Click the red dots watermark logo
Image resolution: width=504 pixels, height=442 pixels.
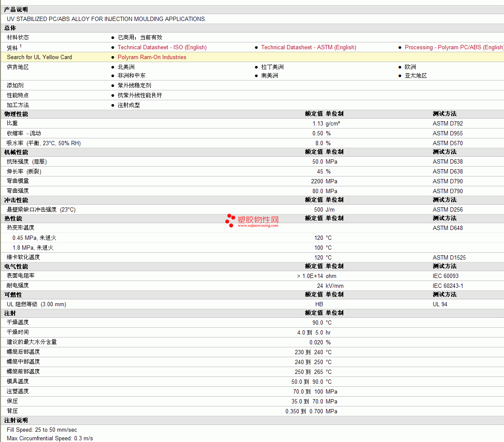(231, 220)
